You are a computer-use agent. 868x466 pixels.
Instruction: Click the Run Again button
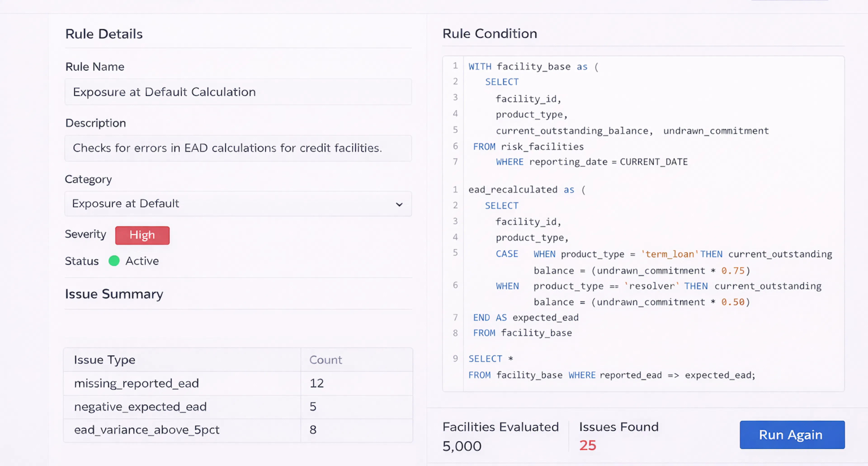point(792,435)
